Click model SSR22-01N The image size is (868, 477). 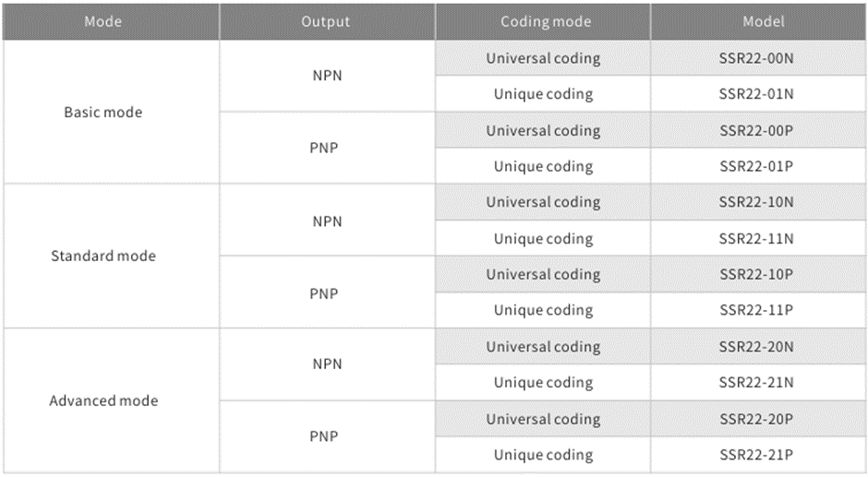[756, 94]
